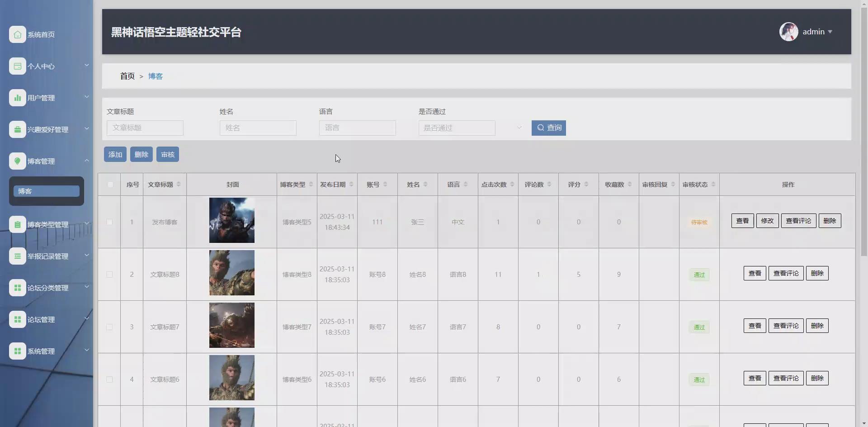Focus the 姓名 search input
Image resolution: width=868 pixels, height=427 pixels.
coord(258,128)
